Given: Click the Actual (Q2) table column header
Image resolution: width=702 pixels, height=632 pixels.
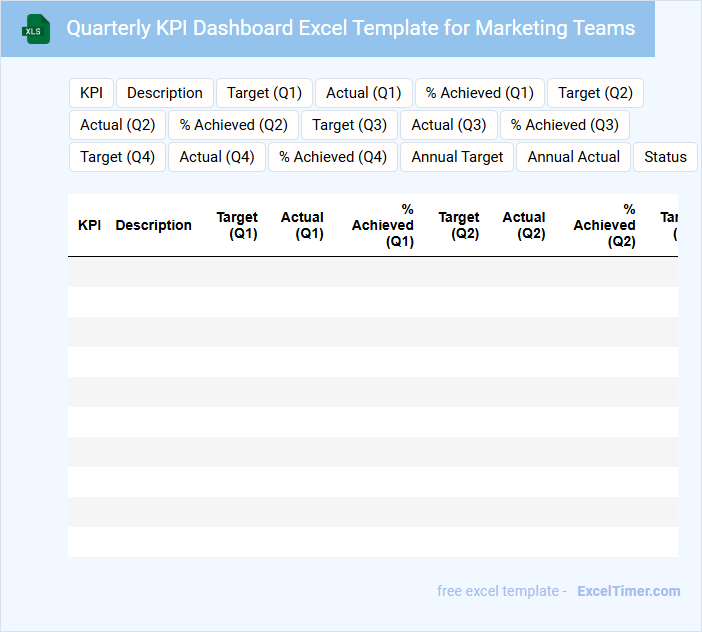Looking at the screenshot, I should (524, 225).
